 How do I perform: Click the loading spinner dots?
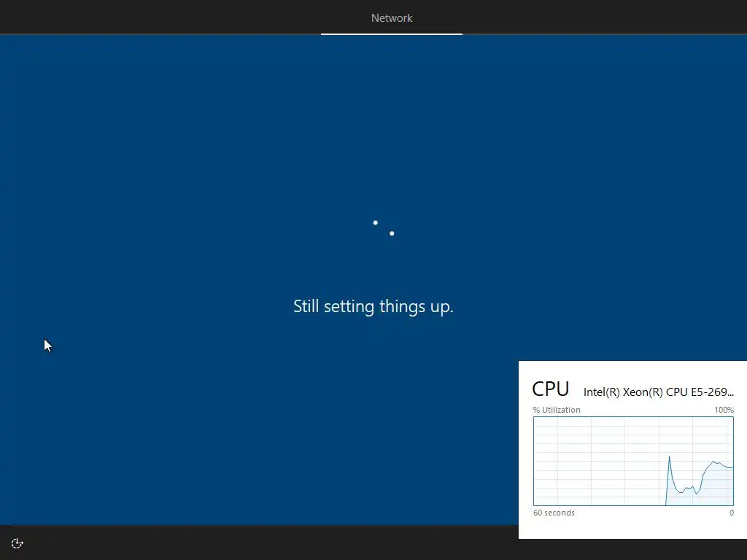pos(383,228)
